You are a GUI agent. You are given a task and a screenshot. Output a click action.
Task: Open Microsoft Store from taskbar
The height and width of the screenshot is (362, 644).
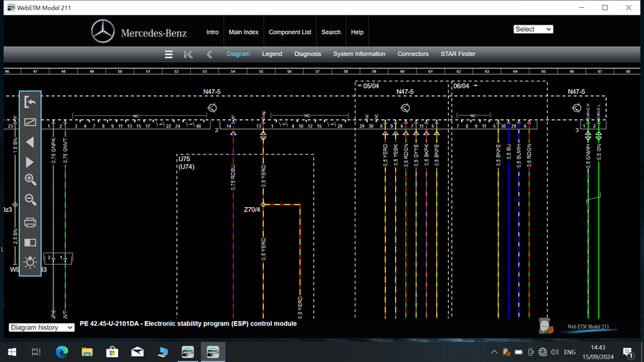tap(112, 352)
